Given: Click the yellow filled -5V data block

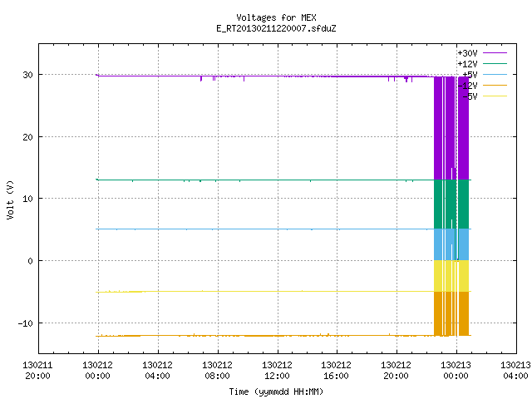Looking at the screenshot, I should tap(451, 276).
